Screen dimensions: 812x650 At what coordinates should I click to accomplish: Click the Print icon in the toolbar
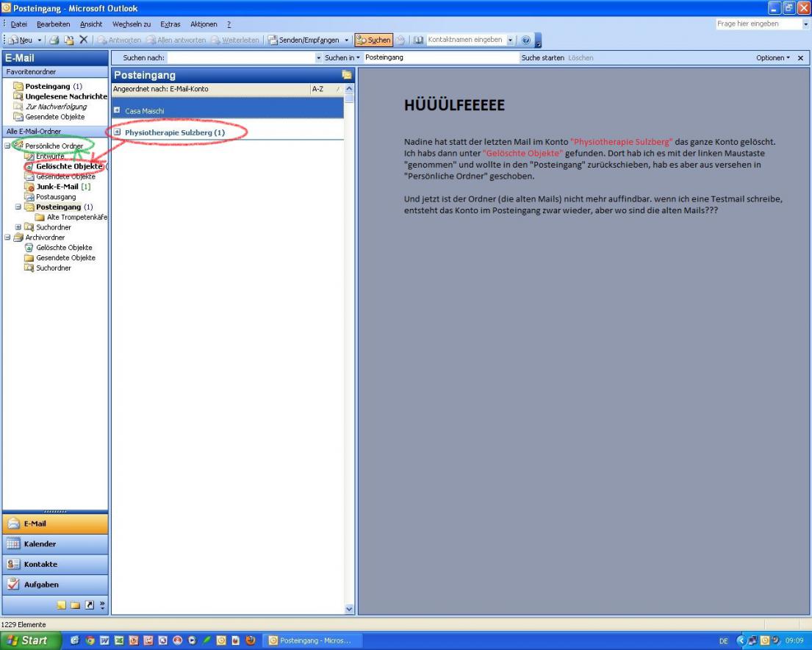[54, 40]
